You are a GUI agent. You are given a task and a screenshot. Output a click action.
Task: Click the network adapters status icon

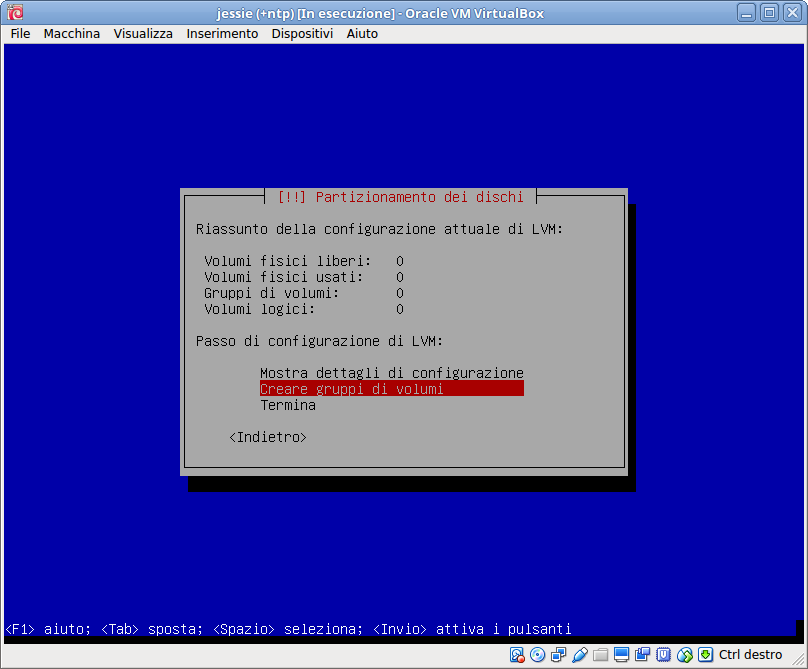559,655
